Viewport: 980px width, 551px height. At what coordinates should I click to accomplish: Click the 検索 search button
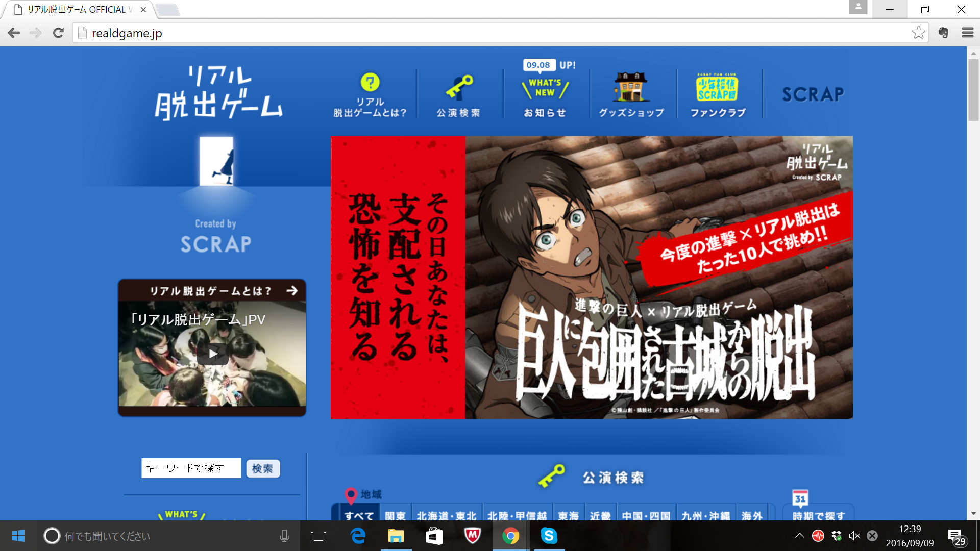point(263,468)
